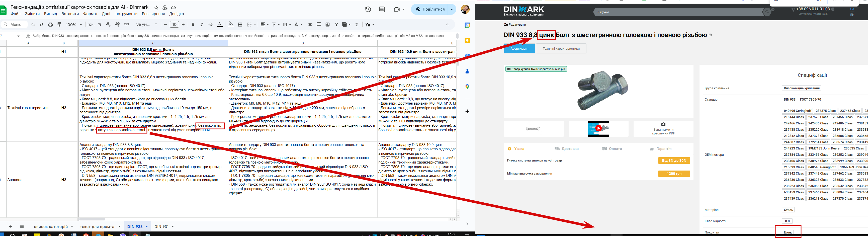The image size is (868, 238).
Task: Click 'Завантажити креслення PDF' button
Action: point(663,129)
